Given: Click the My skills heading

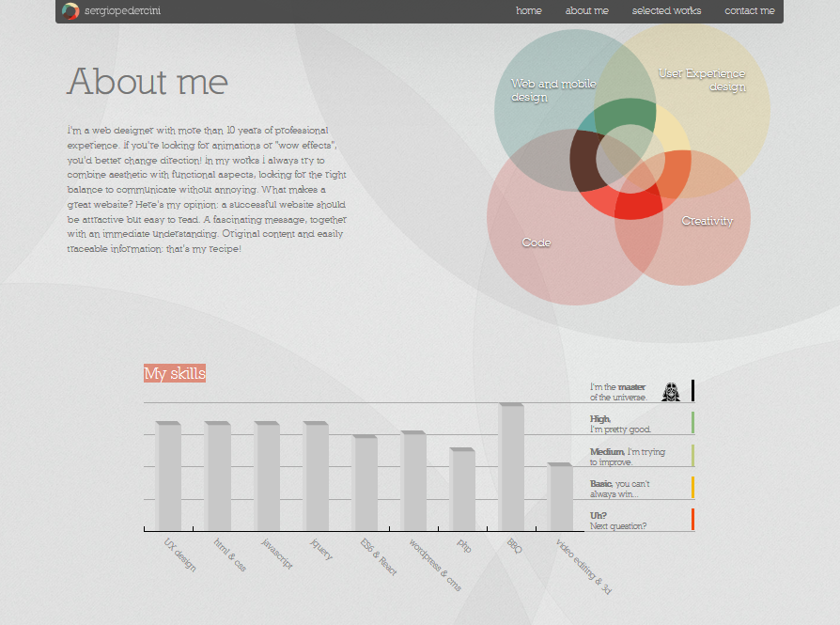Looking at the screenshot, I should tap(175, 373).
